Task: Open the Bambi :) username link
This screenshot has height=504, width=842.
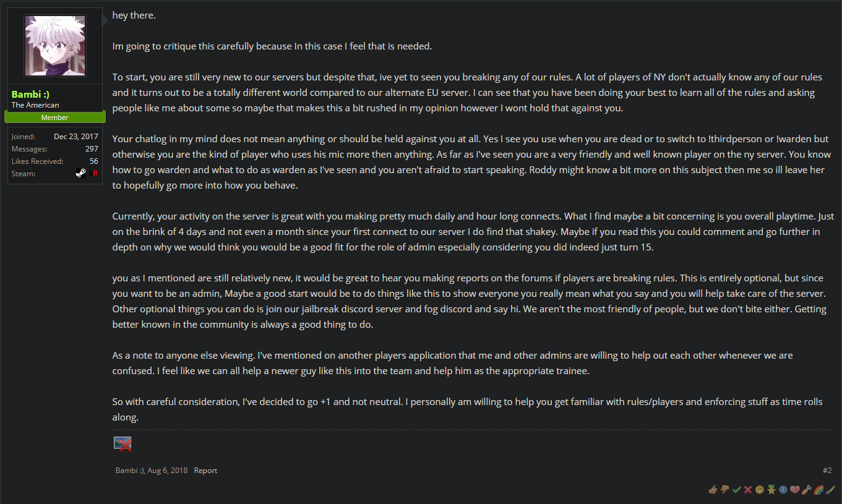Action: click(31, 94)
